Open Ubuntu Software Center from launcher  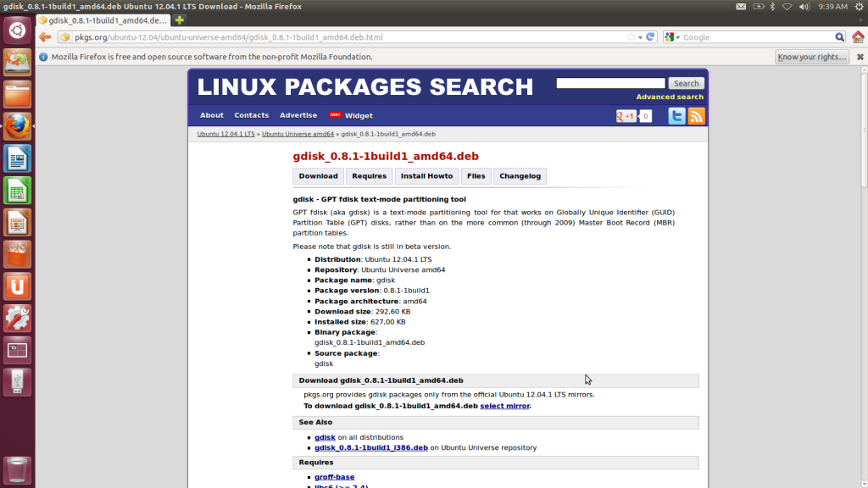click(17, 254)
